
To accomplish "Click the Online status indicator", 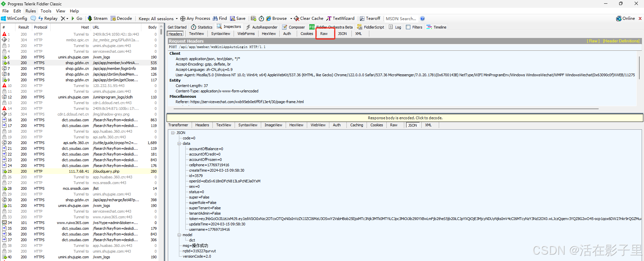I will coord(626,18).
